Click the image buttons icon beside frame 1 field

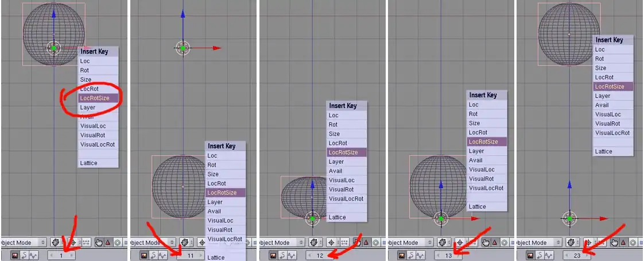(x=15, y=255)
